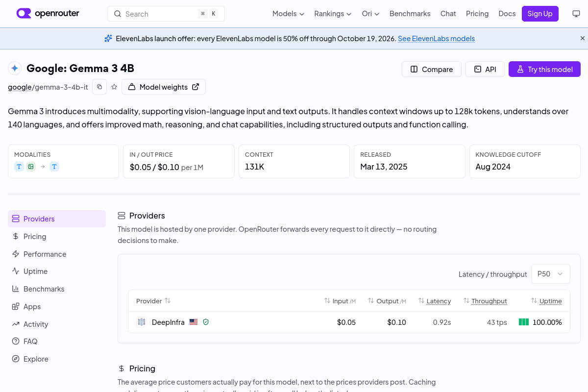Toggle the display theme monitor icon

[x=576, y=14]
